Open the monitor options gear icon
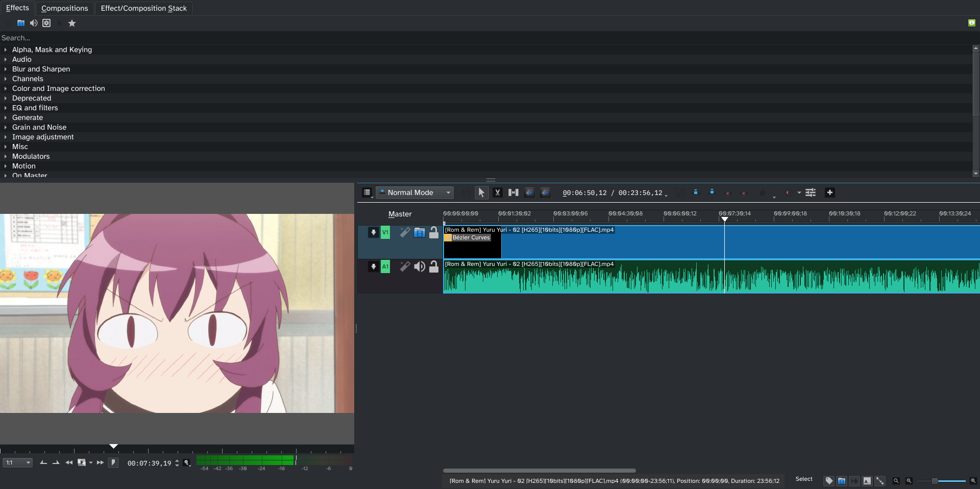980x489 pixels. [x=187, y=462]
